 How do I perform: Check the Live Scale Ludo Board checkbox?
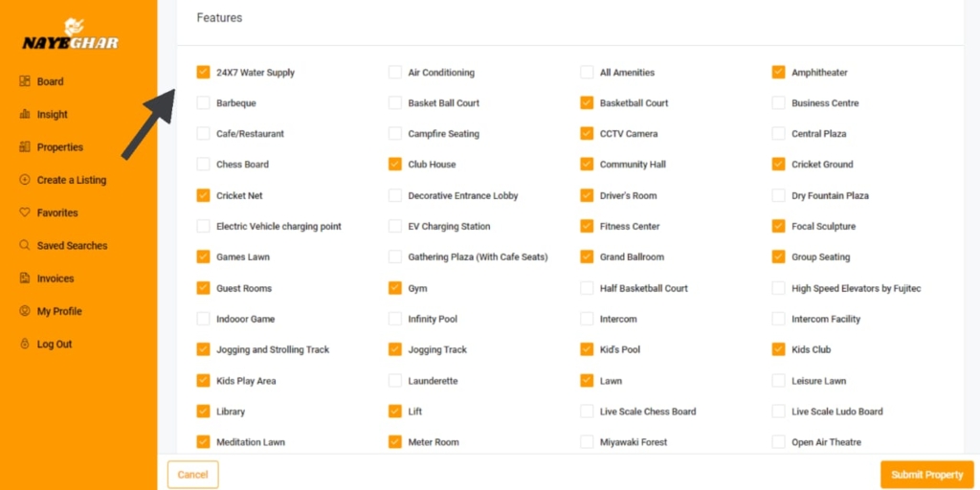pos(778,411)
